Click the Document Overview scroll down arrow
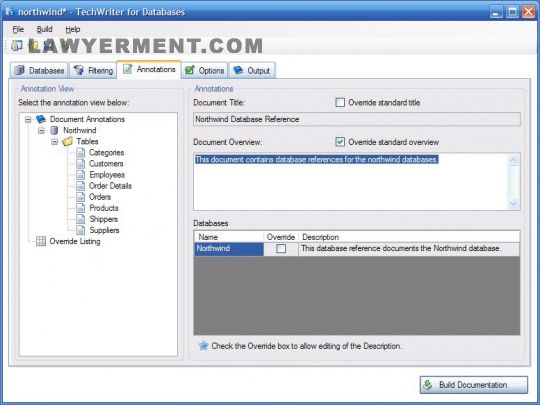Screen dimensions: 540x405 coord(513,204)
